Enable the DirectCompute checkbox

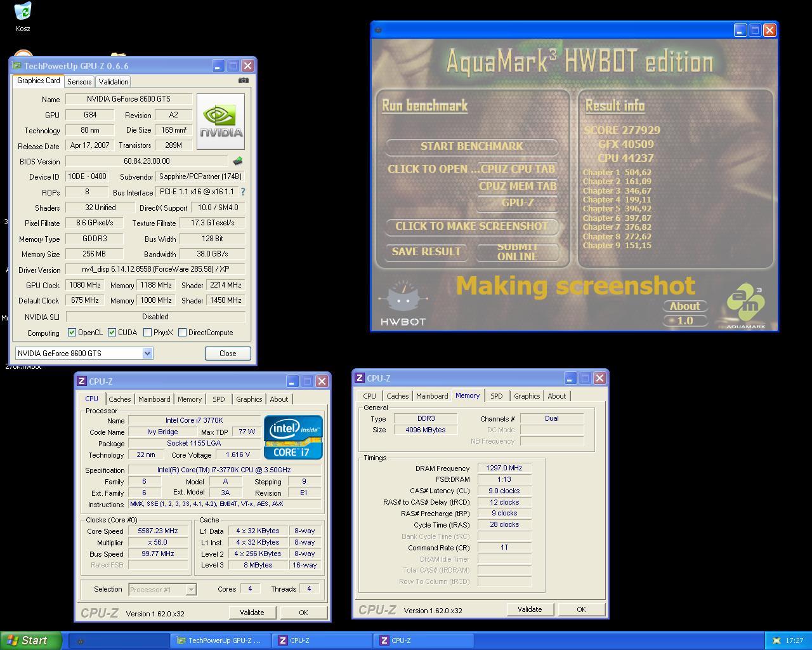[182, 332]
